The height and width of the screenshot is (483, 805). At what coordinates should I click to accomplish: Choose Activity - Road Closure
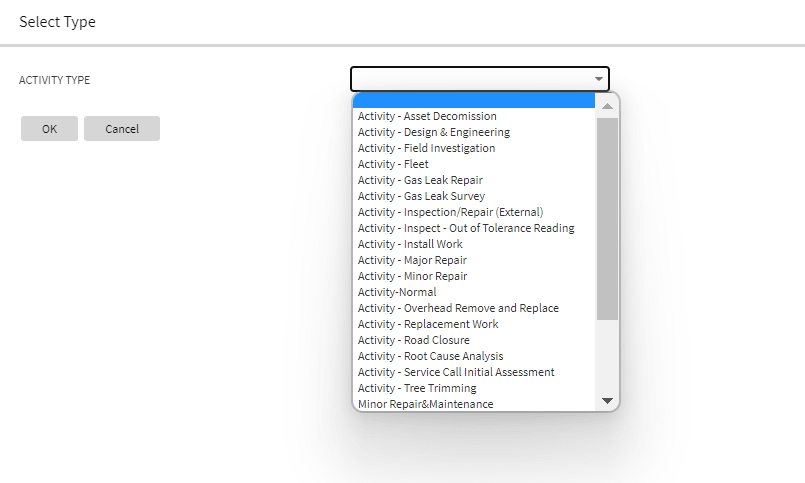tap(474, 340)
